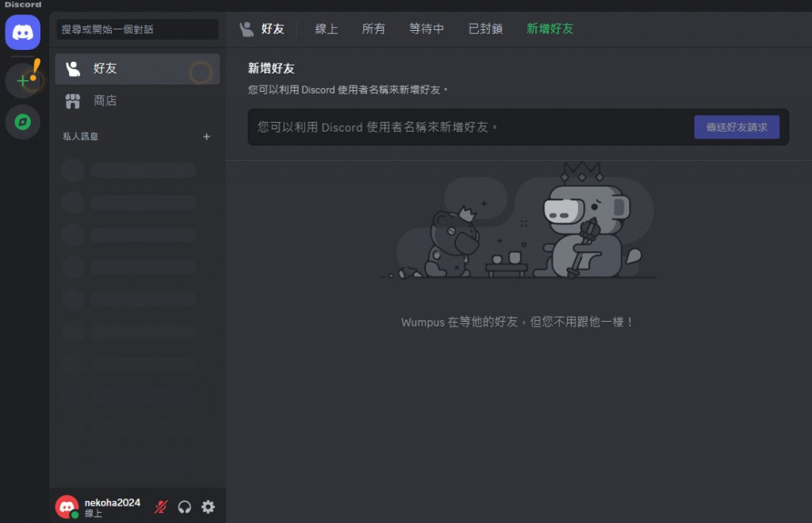
Task: Toggle the headphone deafen icon
Action: pos(184,507)
